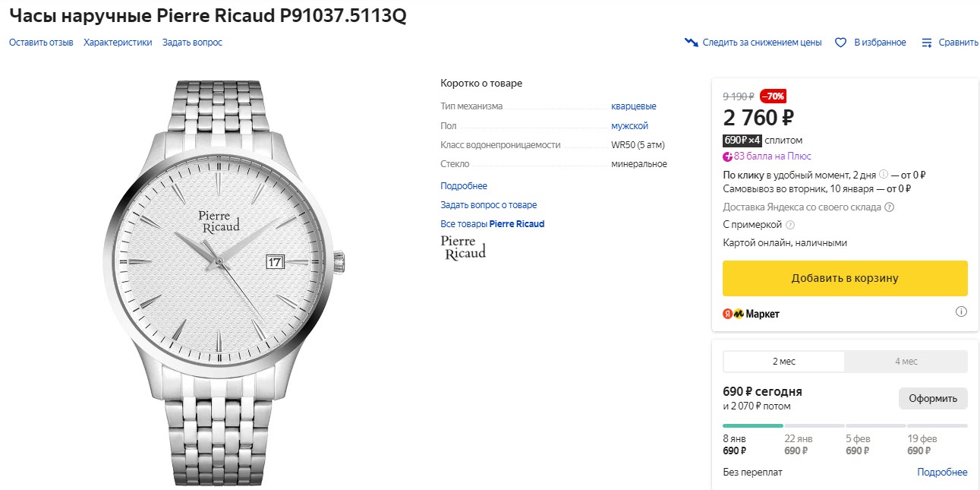Click the heart favorites icon

[840, 43]
